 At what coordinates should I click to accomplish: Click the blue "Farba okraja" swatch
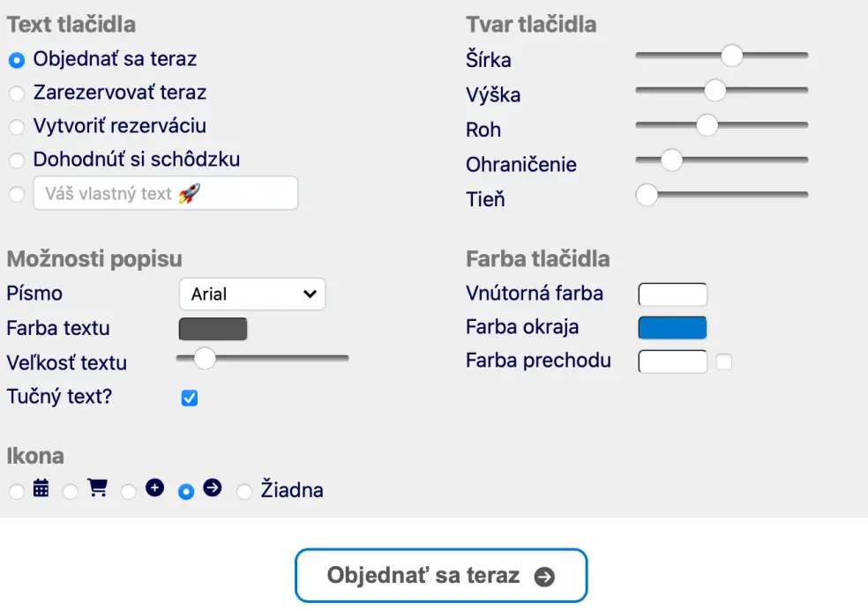coord(672,327)
